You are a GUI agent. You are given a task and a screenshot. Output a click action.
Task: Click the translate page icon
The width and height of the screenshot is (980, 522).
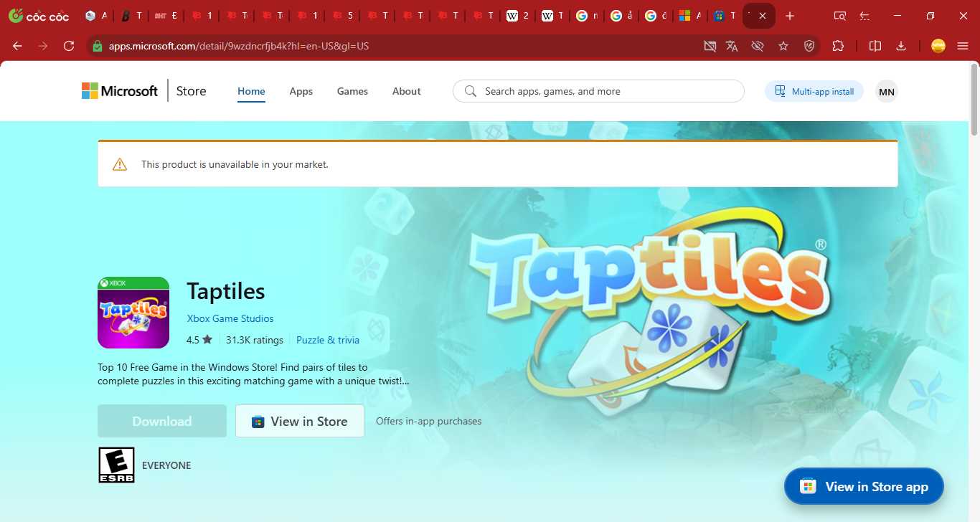click(732, 45)
